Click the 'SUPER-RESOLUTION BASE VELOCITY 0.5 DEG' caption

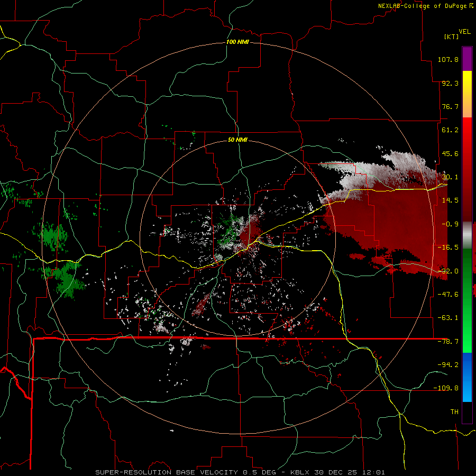186,472
